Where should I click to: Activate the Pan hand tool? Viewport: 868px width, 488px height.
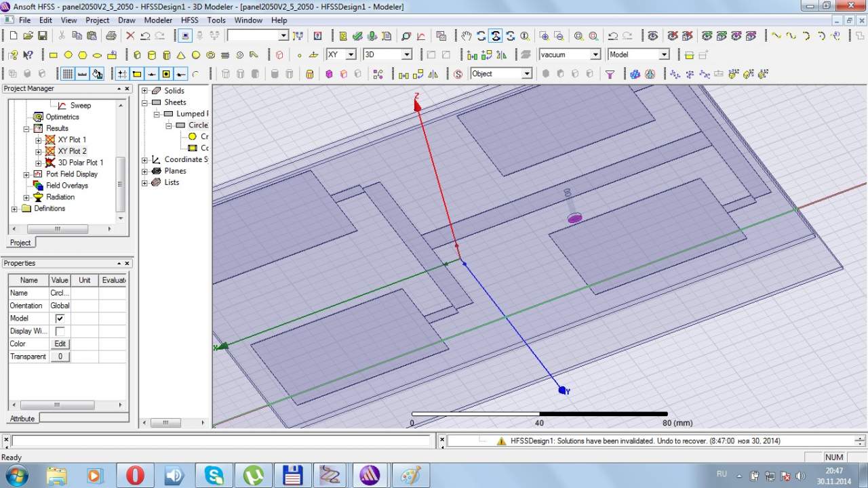click(x=466, y=36)
